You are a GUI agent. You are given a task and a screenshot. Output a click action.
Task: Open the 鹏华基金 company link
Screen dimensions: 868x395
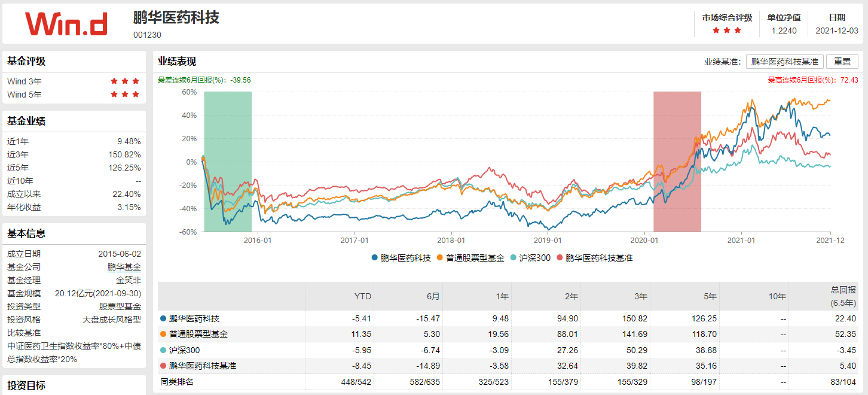(124, 267)
